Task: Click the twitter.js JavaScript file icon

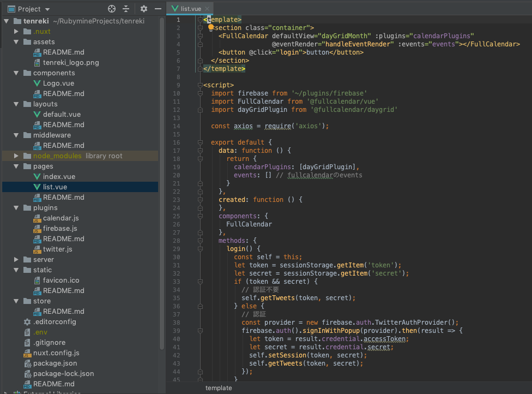Action: click(x=37, y=249)
